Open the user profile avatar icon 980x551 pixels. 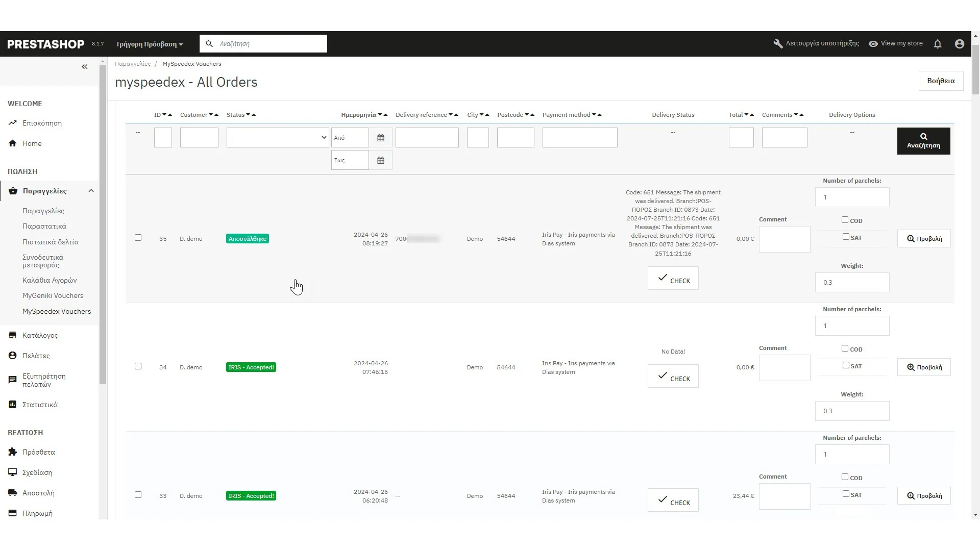[959, 44]
